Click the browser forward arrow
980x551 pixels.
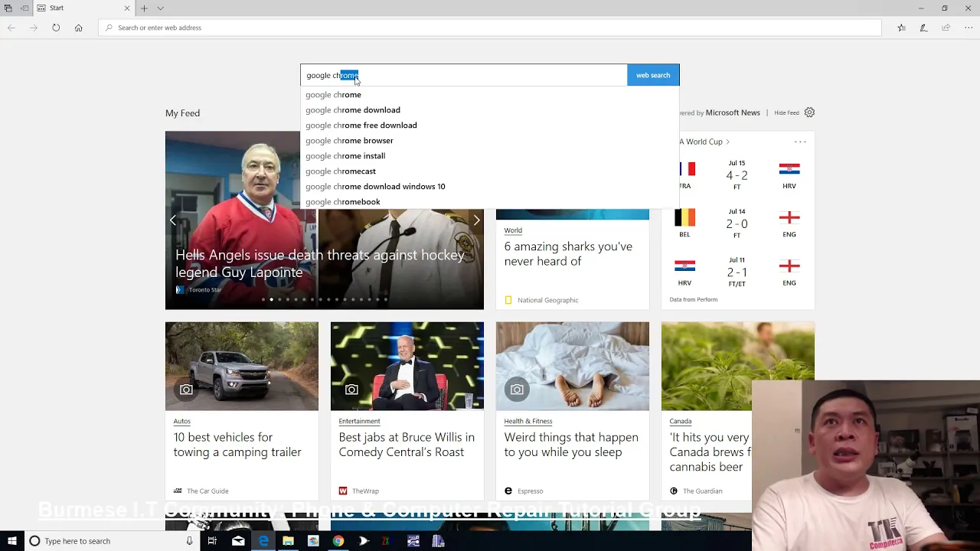(x=34, y=28)
